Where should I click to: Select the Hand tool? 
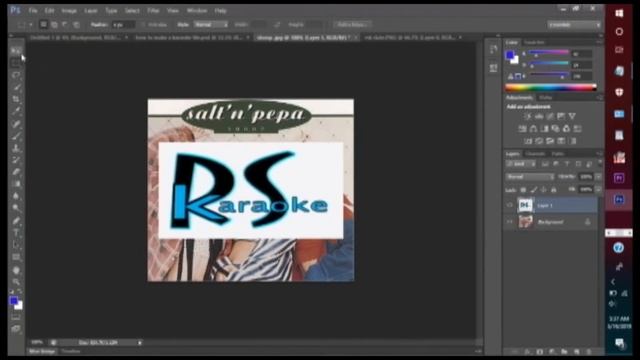[x=16, y=270]
